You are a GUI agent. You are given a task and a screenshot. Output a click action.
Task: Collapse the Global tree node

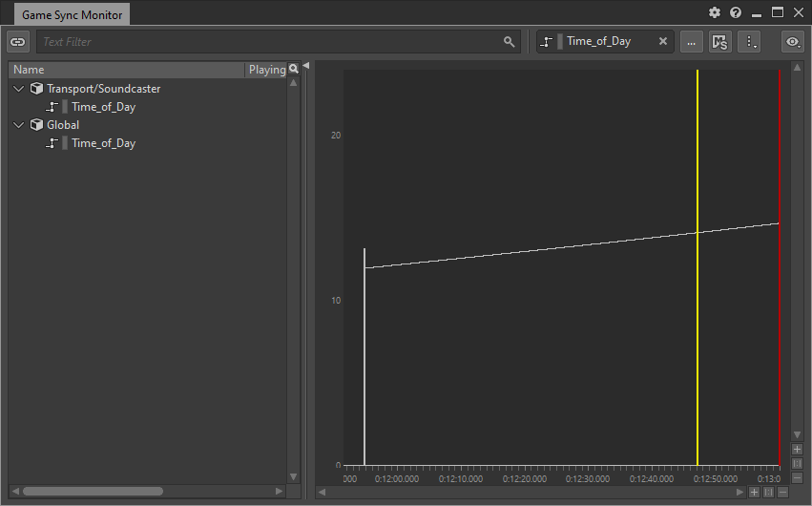(19, 125)
